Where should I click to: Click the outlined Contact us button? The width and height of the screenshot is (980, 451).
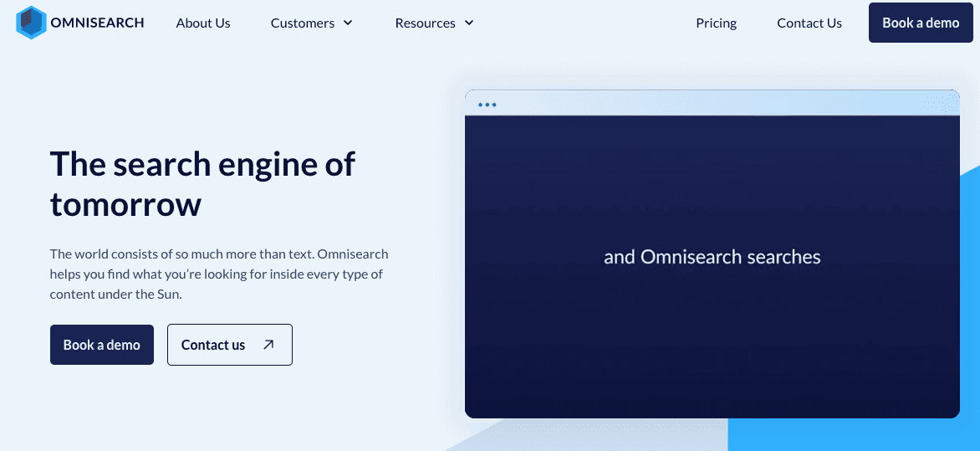tap(214, 345)
